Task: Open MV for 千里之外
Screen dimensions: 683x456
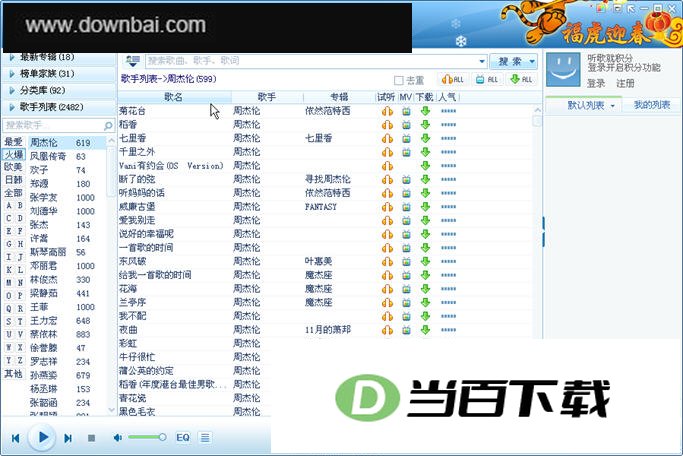Action: pos(406,152)
